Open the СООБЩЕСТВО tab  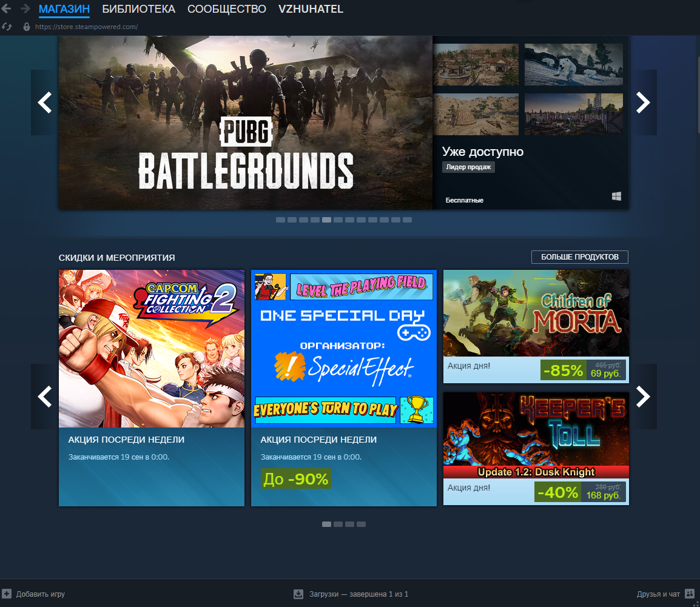pos(227,9)
